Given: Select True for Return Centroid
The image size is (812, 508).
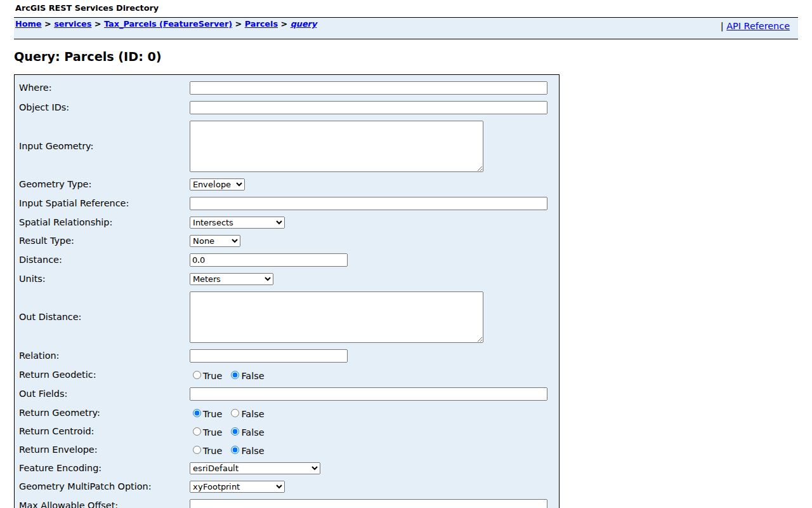Looking at the screenshot, I should pyautogui.click(x=197, y=432).
